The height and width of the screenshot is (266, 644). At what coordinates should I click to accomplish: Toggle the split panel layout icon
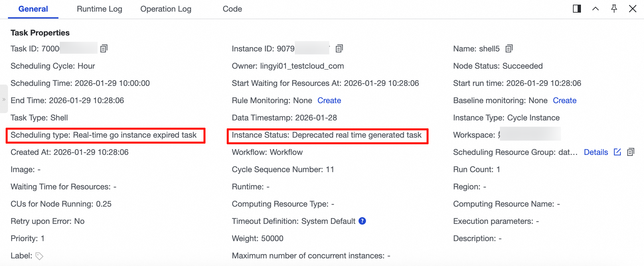pyautogui.click(x=577, y=9)
